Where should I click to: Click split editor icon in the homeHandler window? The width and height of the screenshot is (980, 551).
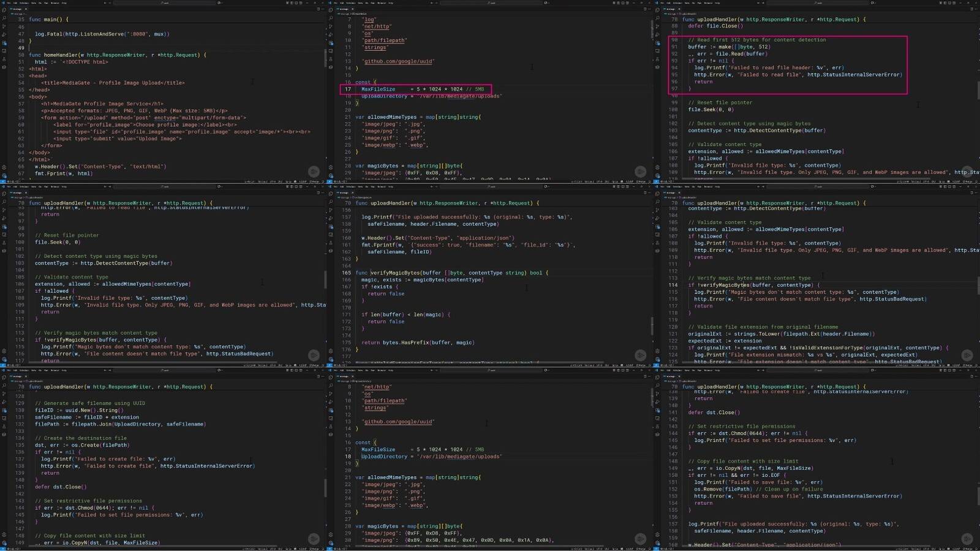coord(318,9)
